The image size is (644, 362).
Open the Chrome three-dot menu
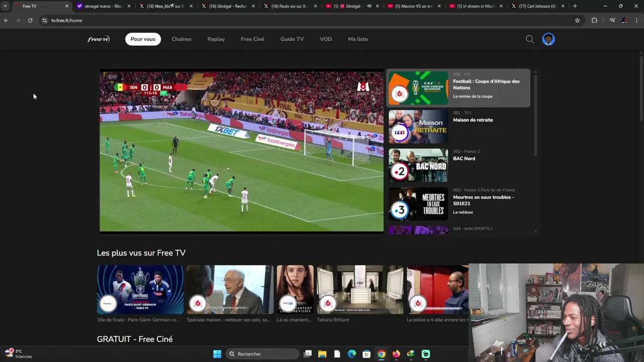637,21
